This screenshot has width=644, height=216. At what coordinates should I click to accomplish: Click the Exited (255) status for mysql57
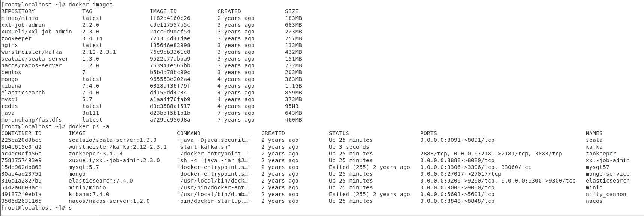tap(370, 167)
